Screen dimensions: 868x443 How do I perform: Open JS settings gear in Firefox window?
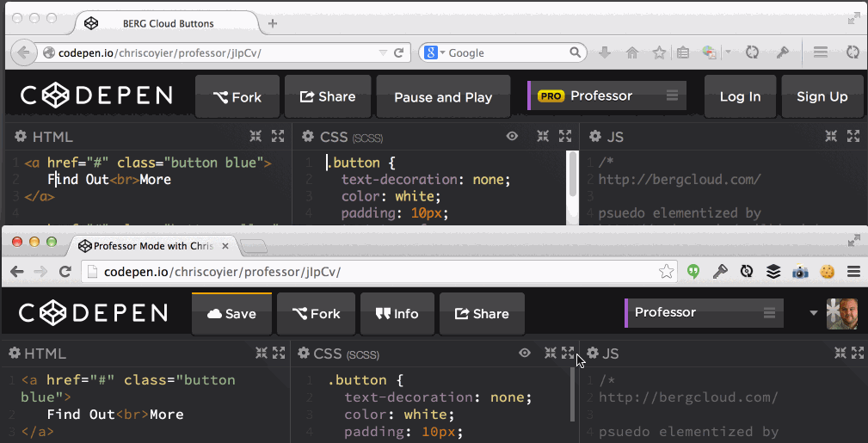point(595,136)
